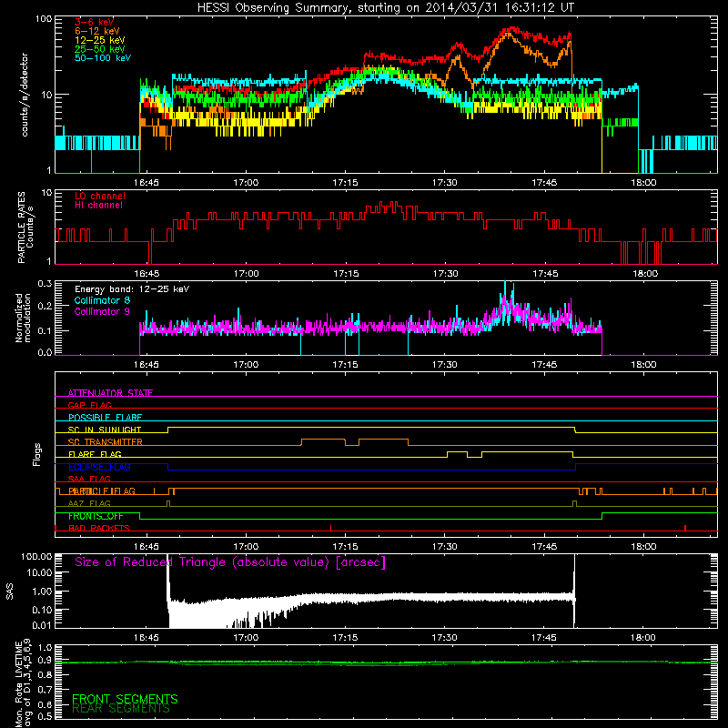728x728 pixels.
Task: Click the 'SAA FLAG' label
Action: tap(89, 479)
